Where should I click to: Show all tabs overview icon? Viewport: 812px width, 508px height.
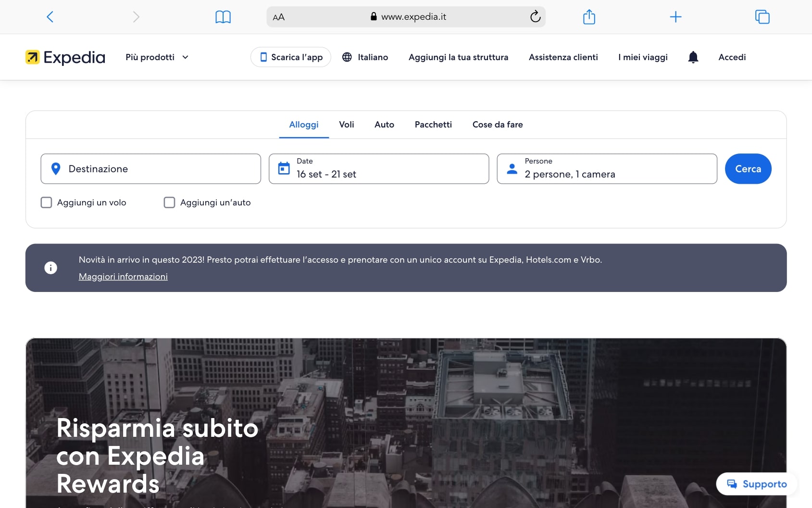click(x=762, y=17)
